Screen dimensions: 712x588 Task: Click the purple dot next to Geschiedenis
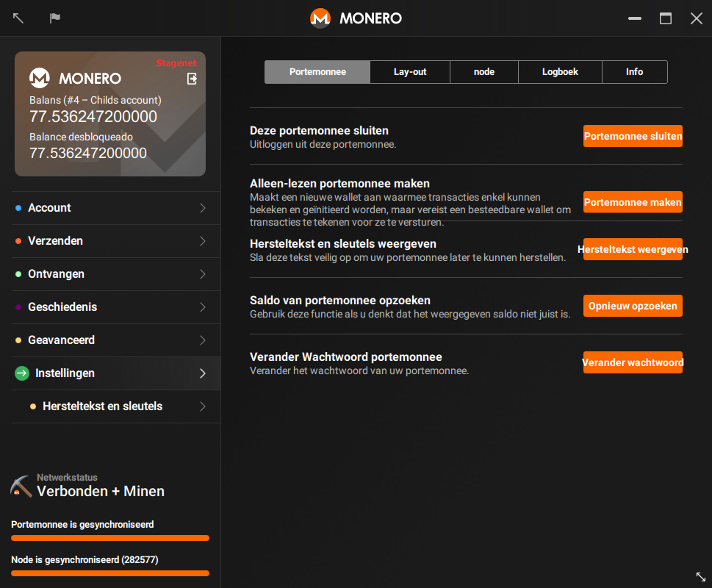(x=18, y=307)
